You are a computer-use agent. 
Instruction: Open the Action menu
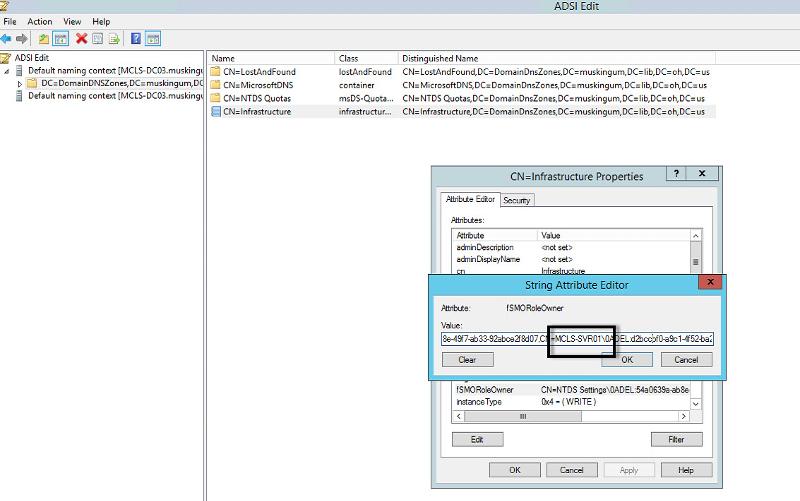[x=40, y=21]
